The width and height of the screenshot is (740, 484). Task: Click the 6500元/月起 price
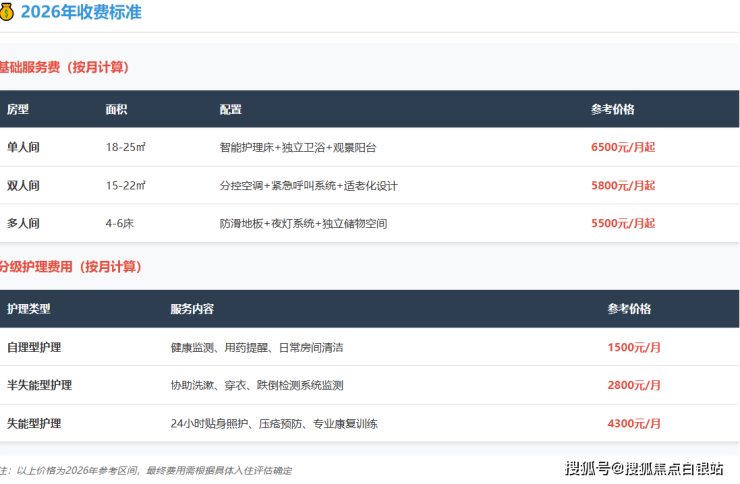623,147
